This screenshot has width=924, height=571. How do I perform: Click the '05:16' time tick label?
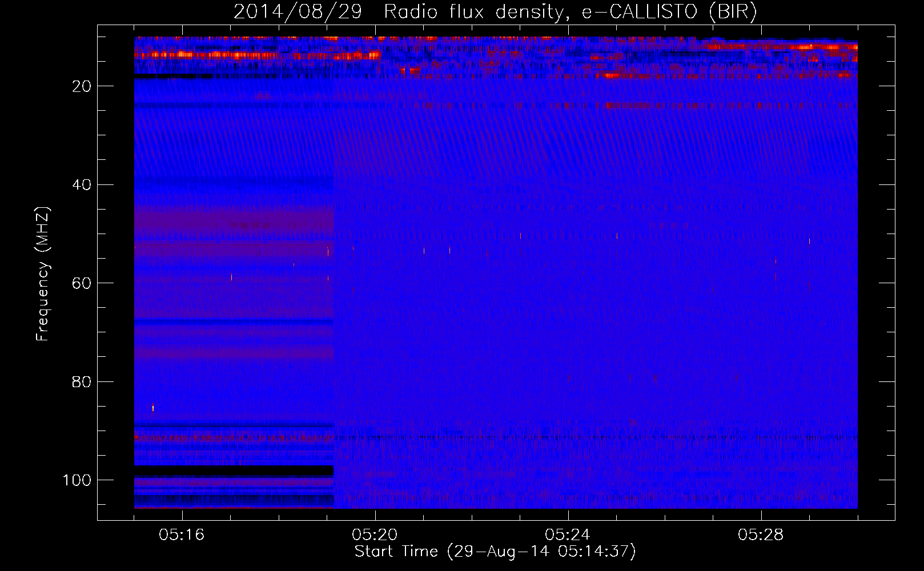click(182, 535)
